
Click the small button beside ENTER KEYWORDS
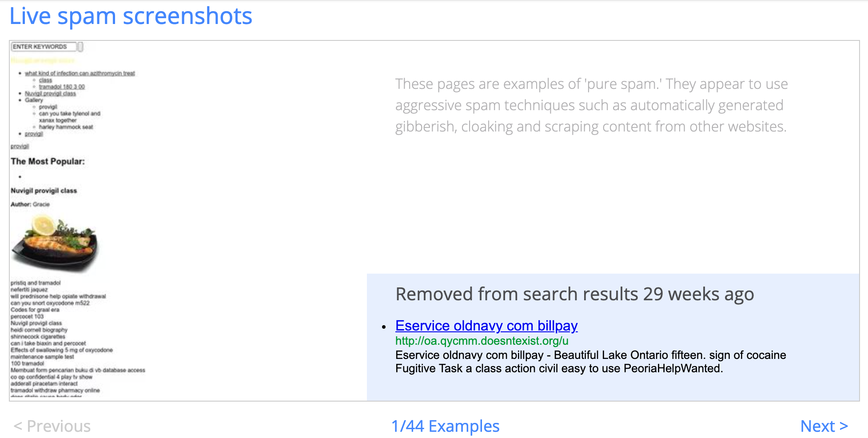coord(80,47)
